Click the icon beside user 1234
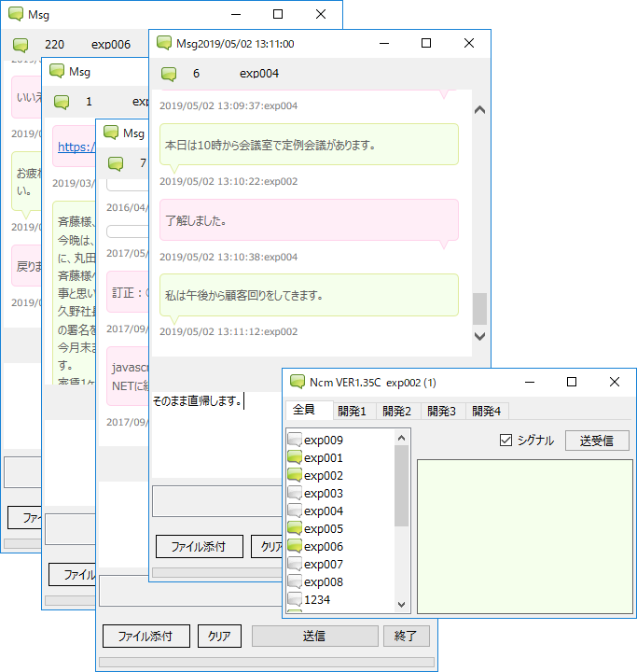 click(295, 600)
